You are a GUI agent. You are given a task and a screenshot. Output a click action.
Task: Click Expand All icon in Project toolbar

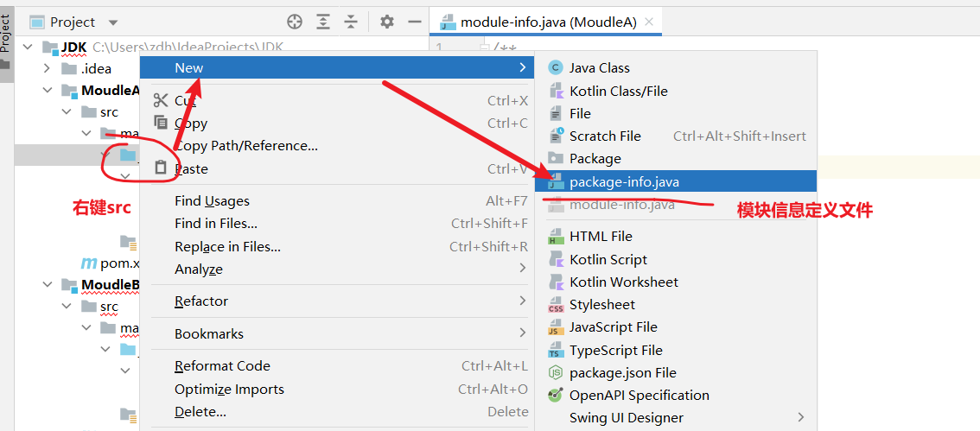click(322, 22)
